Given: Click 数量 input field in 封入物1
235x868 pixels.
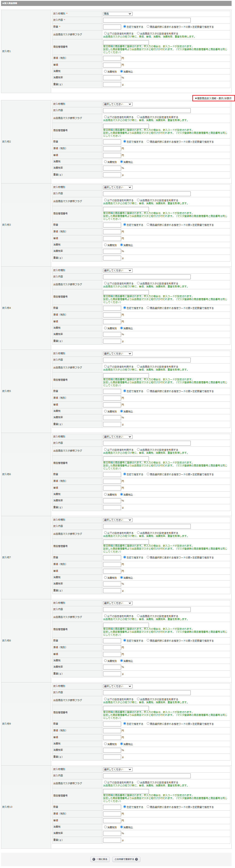Looking at the screenshot, I should tap(112, 27).
